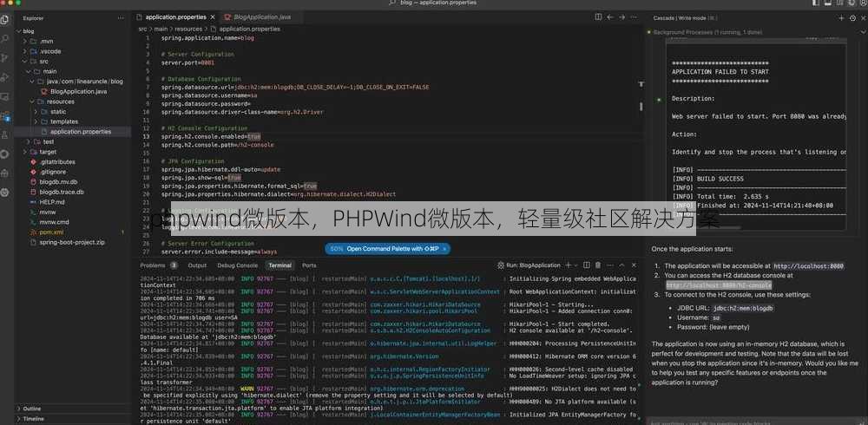Open Run and Debug view

[x=4, y=77]
